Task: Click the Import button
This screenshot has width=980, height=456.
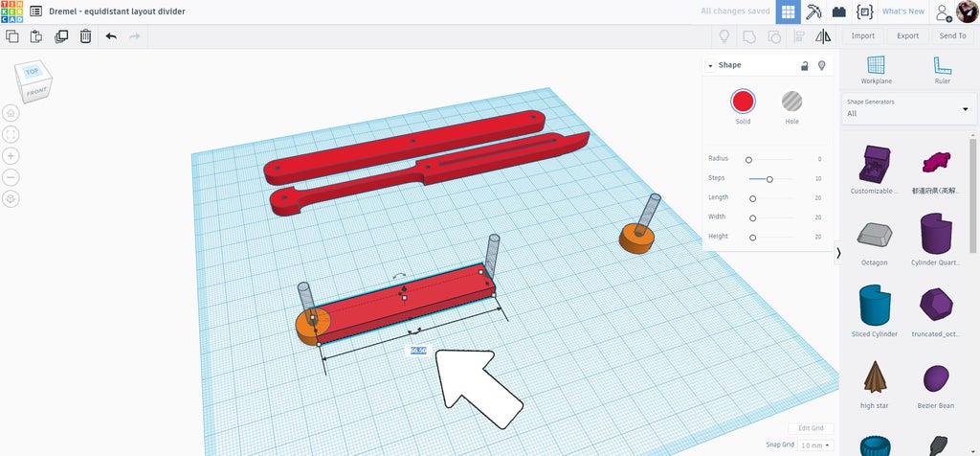Action: [x=862, y=36]
